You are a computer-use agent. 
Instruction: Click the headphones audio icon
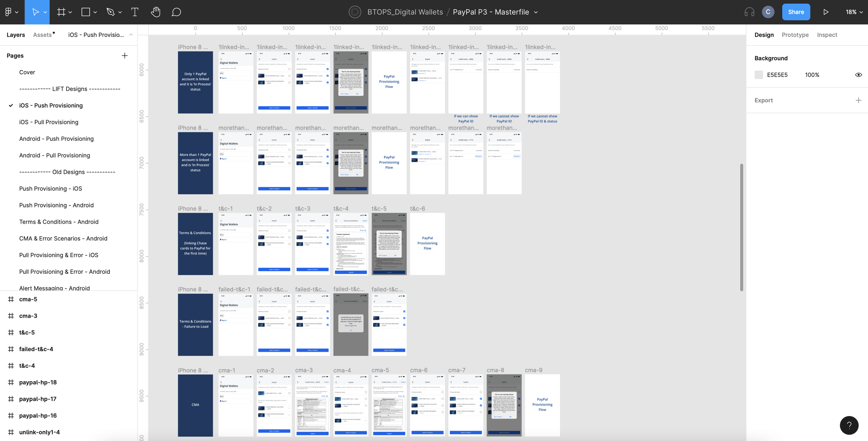pos(749,11)
